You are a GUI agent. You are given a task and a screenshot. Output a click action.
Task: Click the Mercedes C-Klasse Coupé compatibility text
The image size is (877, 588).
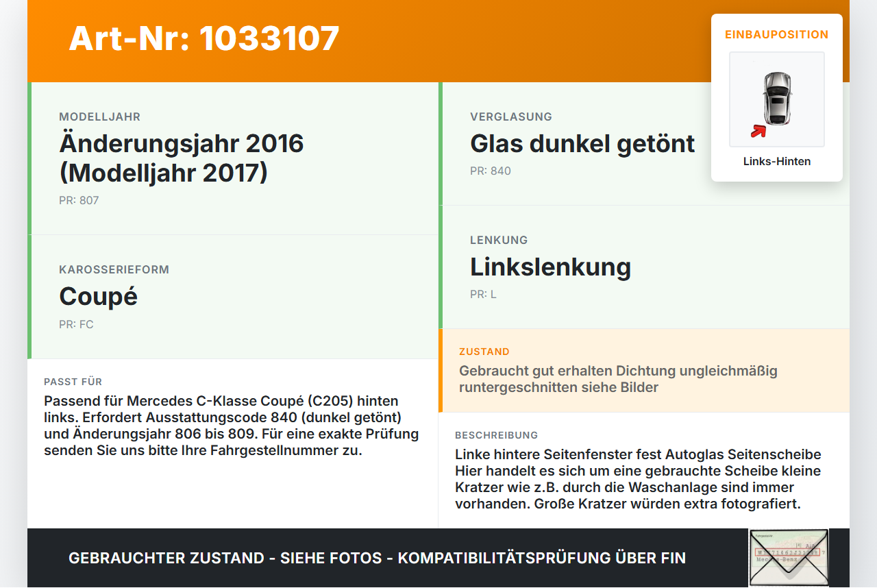pyautogui.click(x=232, y=426)
